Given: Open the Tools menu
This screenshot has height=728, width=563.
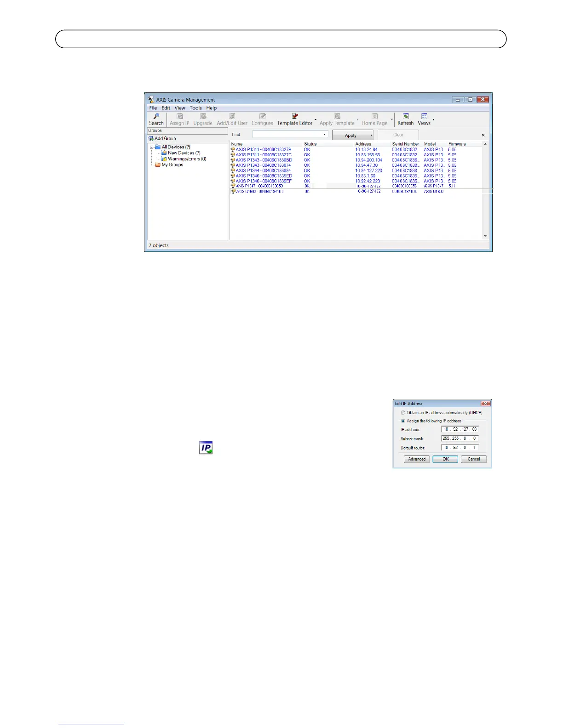Looking at the screenshot, I should coord(195,108).
